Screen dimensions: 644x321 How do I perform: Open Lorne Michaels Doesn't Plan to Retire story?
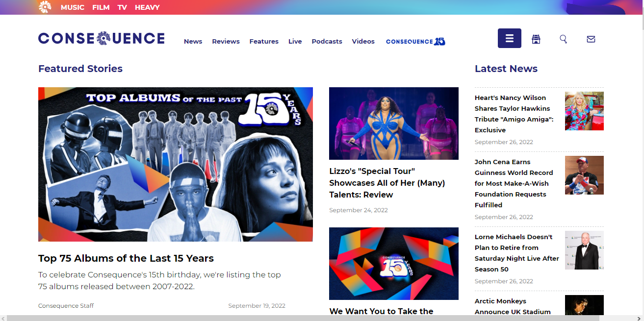click(517, 253)
